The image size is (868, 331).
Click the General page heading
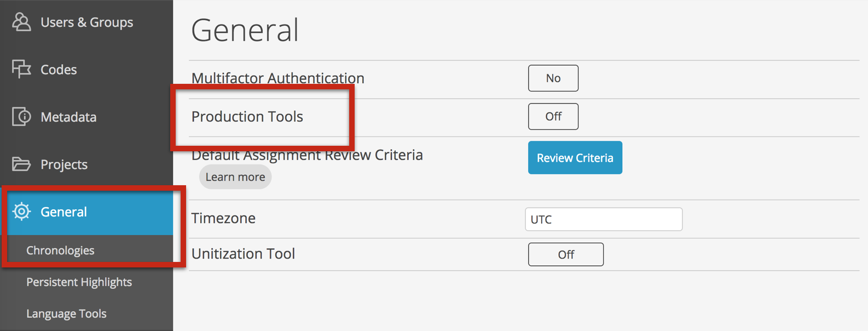click(x=245, y=30)
